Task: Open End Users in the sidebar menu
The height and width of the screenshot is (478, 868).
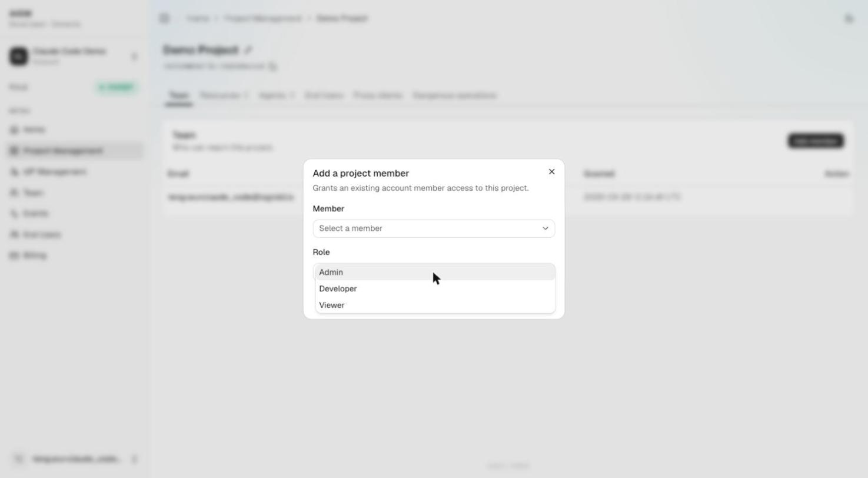Action: [75, 234]
